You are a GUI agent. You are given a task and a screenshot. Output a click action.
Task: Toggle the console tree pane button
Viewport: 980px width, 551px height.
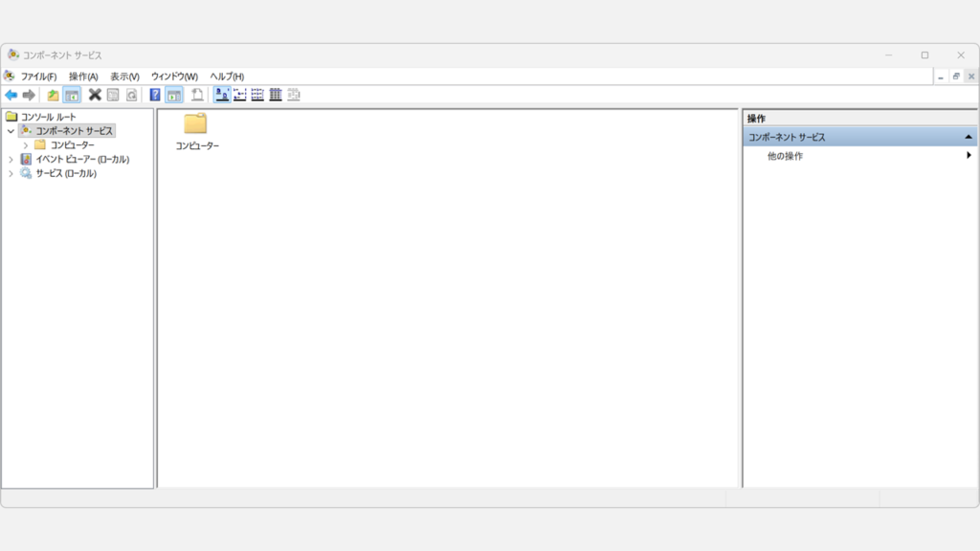tap(72, 95)
